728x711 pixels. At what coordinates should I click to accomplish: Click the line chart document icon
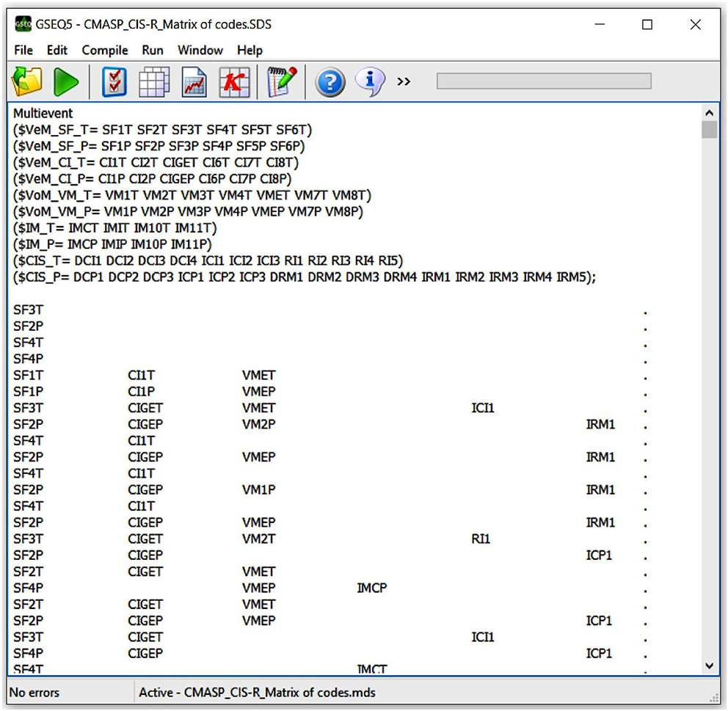tap(194, 81)
